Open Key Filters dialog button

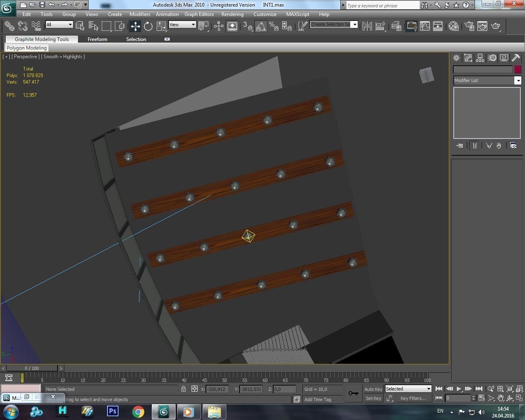pos(413,398)
